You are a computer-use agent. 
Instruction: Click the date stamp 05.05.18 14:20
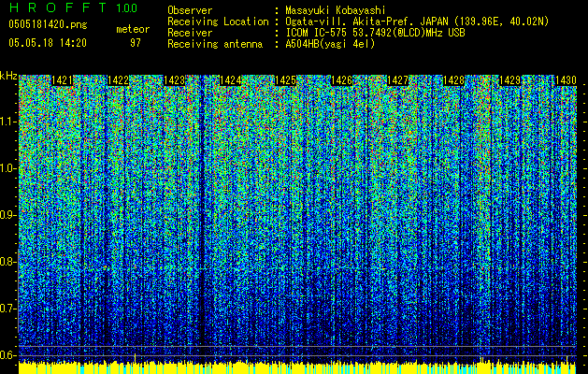tap(48, 42)
